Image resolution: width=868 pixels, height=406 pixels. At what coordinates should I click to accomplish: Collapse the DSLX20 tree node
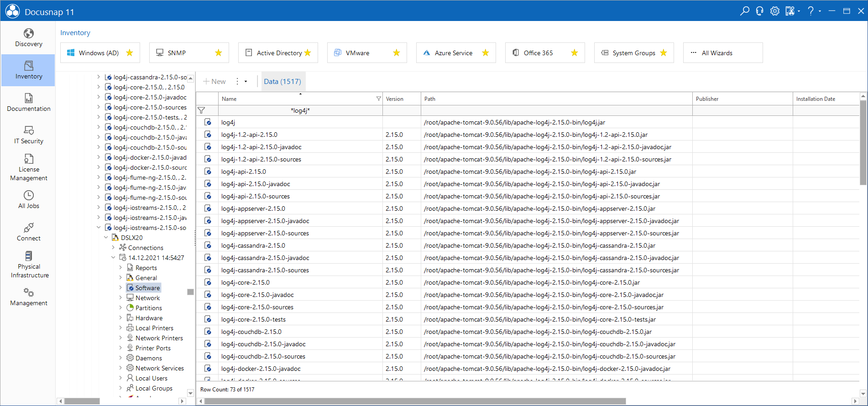pyautogui.click(x=106, y=238)
